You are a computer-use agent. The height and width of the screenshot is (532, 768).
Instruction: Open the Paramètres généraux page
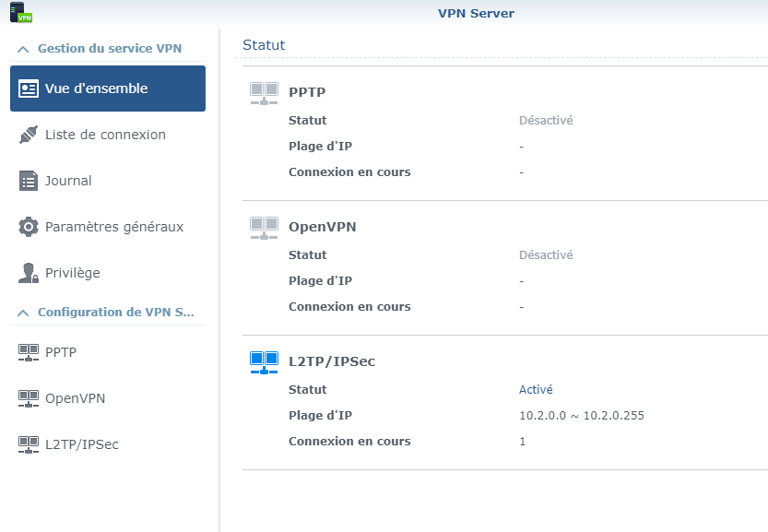(x=114, y=227)
